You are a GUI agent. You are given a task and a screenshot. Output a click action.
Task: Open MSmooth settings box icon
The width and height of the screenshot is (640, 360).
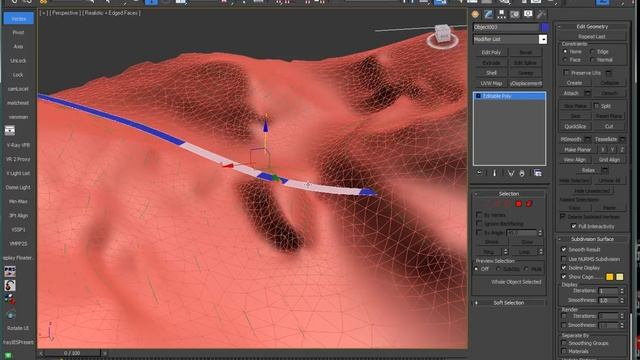click(588, 140)
